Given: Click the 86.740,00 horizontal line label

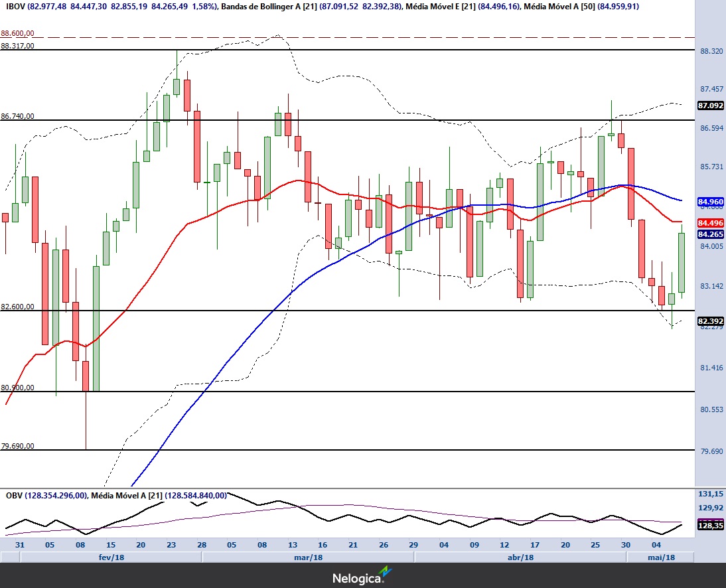Looking at the screenshot, I should (x=17, y=116).
